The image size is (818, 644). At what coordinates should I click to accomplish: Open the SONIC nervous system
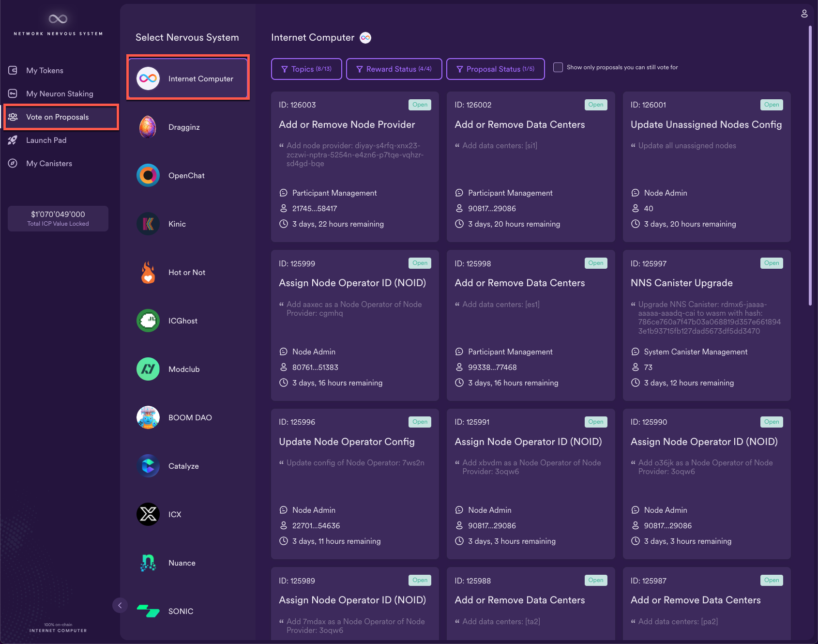[x=148, y=611]
